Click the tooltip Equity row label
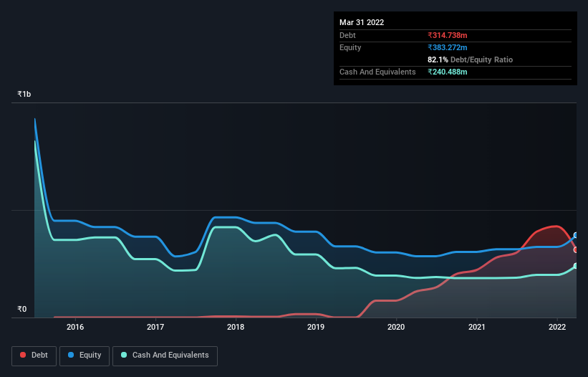The width and height of the screenshot is (588, 377). (x=350, y=47)
